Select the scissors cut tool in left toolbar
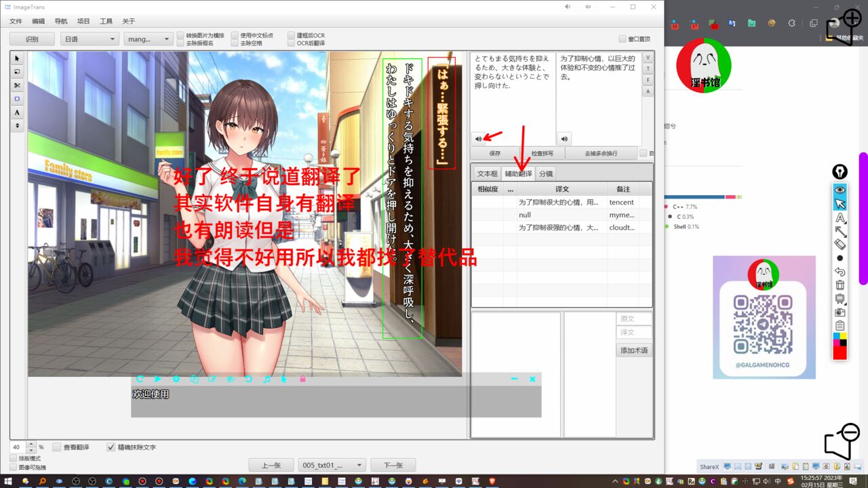Viewport: 868px width, 488px height. (x=17, y=85)
